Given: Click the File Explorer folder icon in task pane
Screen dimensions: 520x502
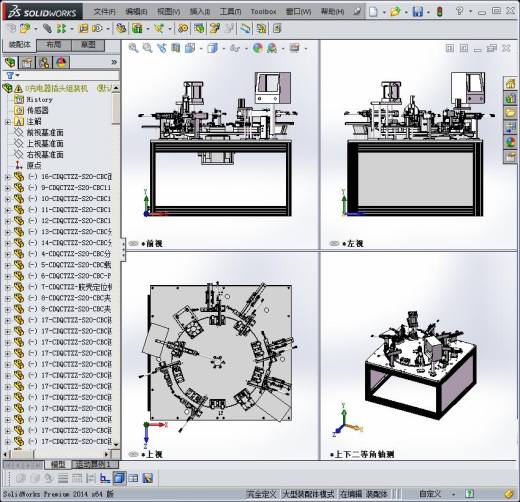Looking at the screenshot, I should pyautogui.click(x=510, y=113).
